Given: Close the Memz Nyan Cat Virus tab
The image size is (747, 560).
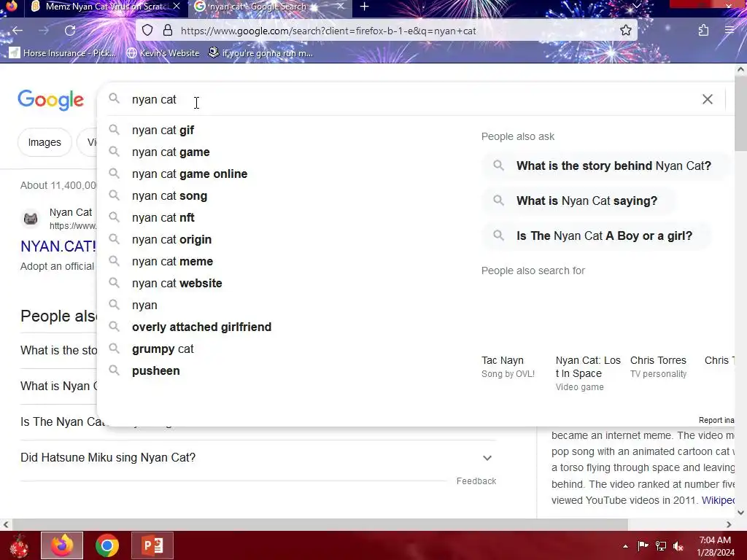Looking at the screenshot, I should [177, 7].
